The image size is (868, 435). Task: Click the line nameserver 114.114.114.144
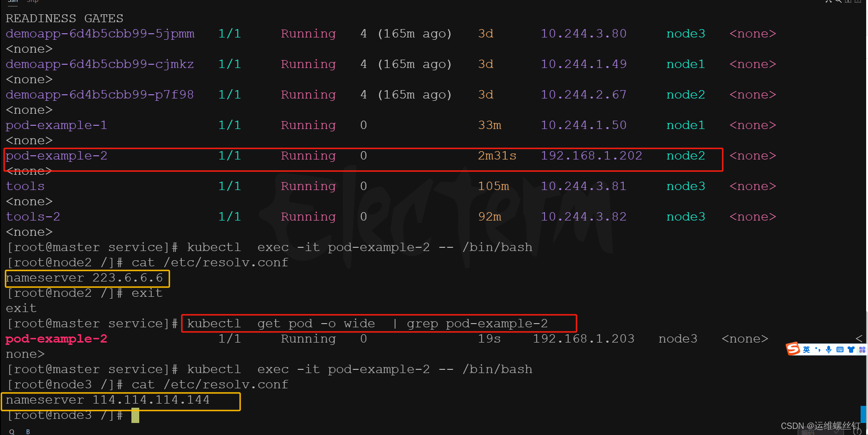tap(108, 400)
